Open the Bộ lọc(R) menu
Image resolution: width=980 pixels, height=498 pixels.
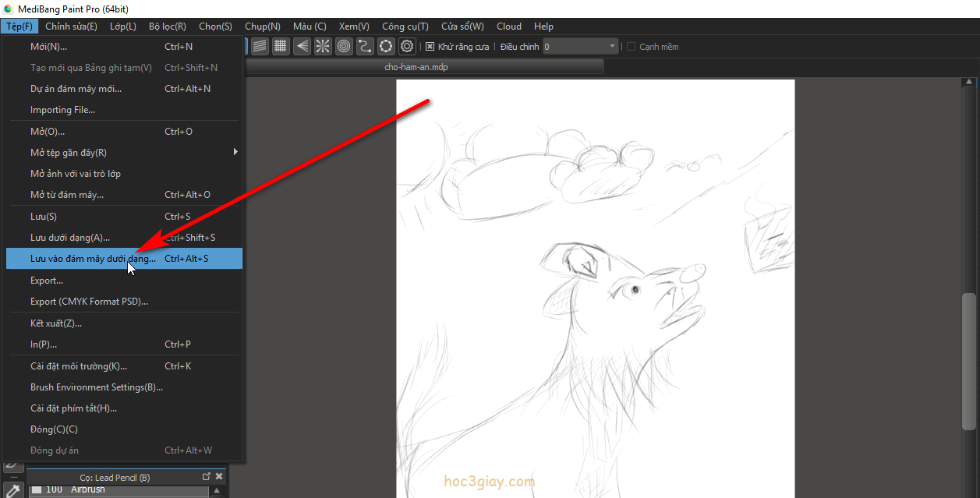click(167, 26)
